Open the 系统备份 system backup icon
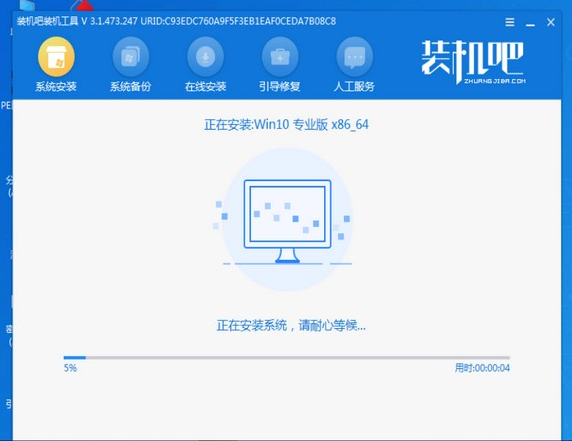The image size is (572, 441). tap(131, 57)
